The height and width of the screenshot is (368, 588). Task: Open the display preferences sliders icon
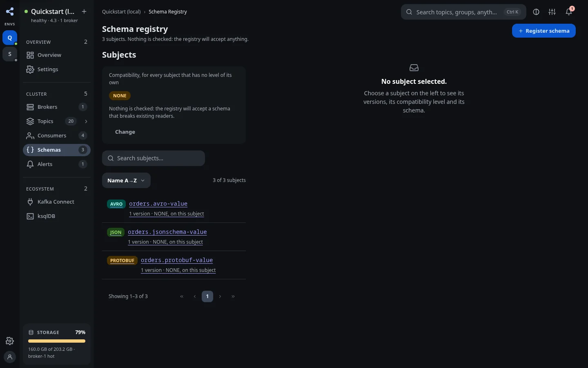click(x=552, y=12)
